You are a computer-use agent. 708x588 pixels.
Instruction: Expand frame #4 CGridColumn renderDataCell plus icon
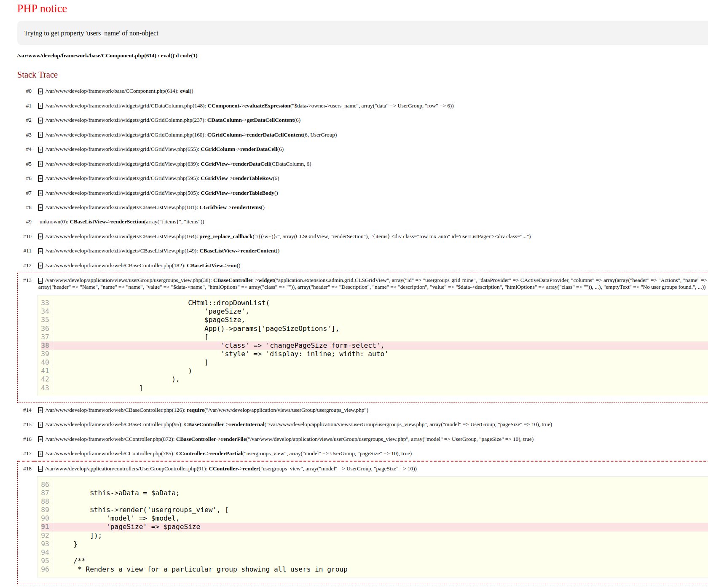click(x=40, y=150)
